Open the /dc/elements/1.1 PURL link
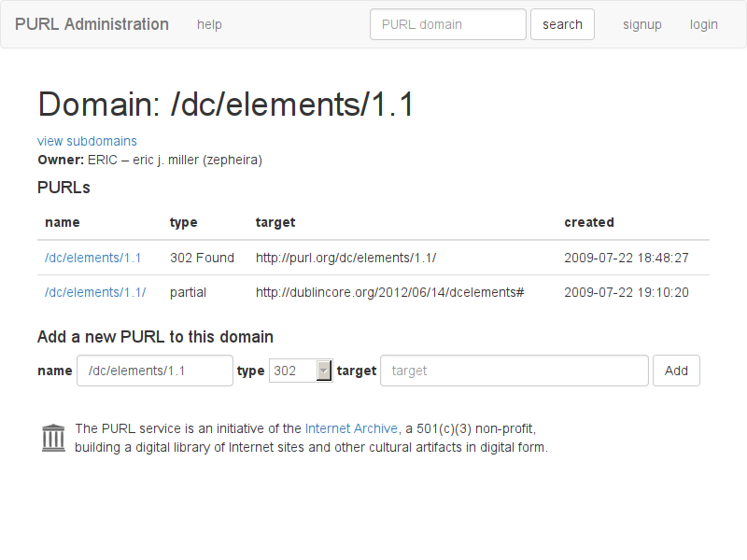 coord(92,258)
